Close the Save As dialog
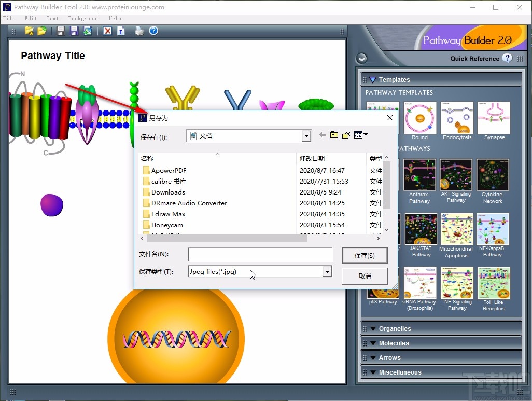 390,117
